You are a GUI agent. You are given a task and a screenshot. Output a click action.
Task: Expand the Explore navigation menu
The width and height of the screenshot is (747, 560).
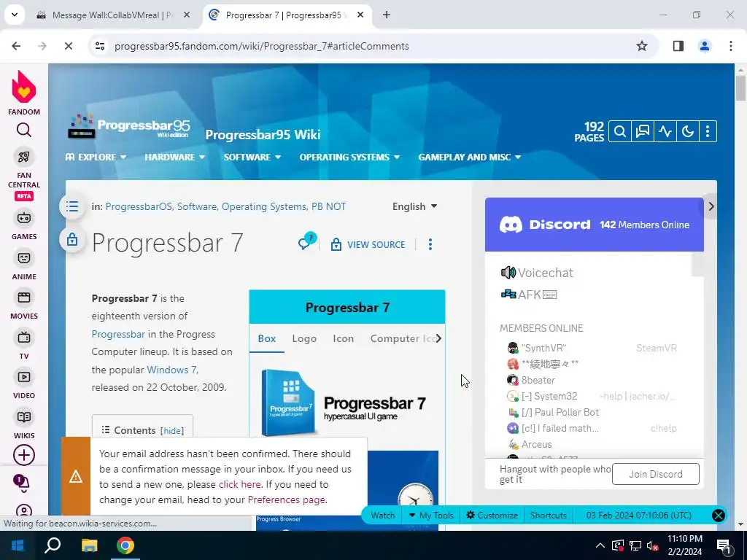click(x=96, y=157)
